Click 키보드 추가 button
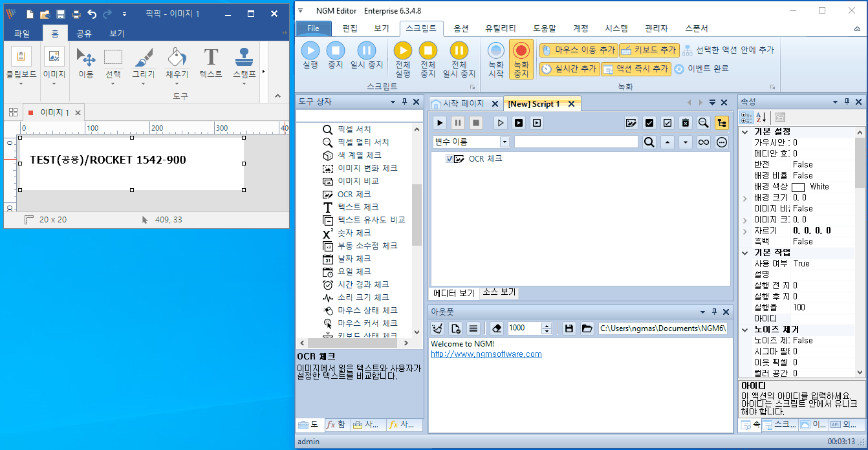 [649, 50]
